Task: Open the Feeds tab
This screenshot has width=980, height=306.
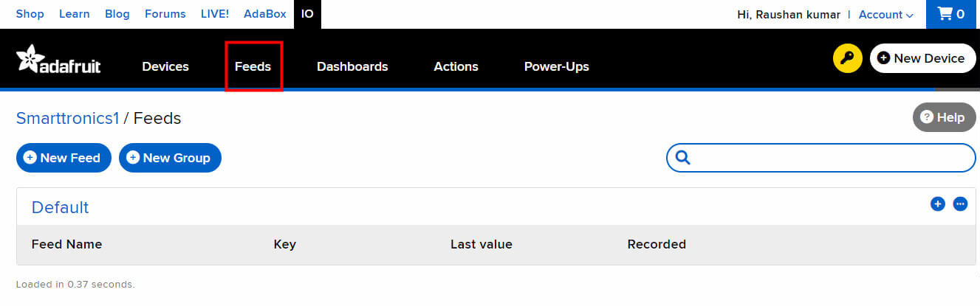Action: pos(253,66)
